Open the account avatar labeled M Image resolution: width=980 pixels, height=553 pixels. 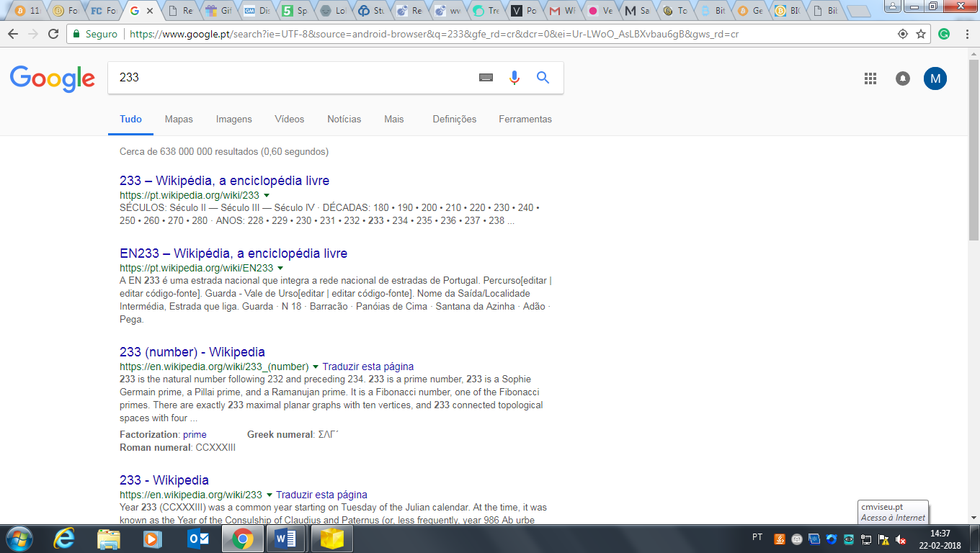click(935, 78)
